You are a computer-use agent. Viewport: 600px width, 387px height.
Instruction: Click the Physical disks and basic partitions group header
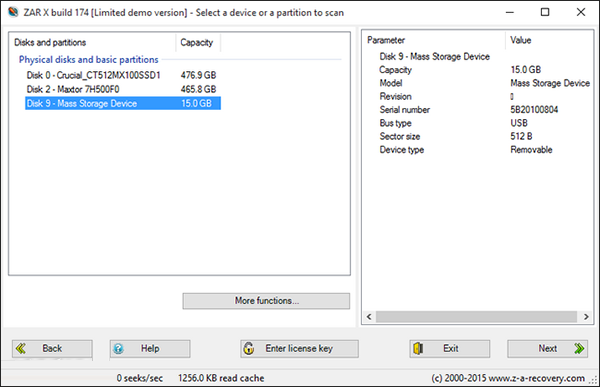[88, 60]
